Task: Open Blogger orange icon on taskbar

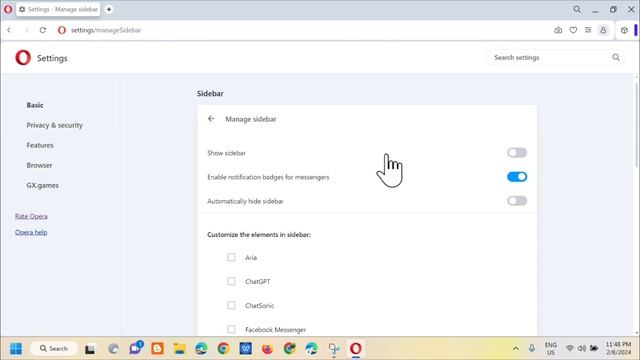Action: pos(157,349)
